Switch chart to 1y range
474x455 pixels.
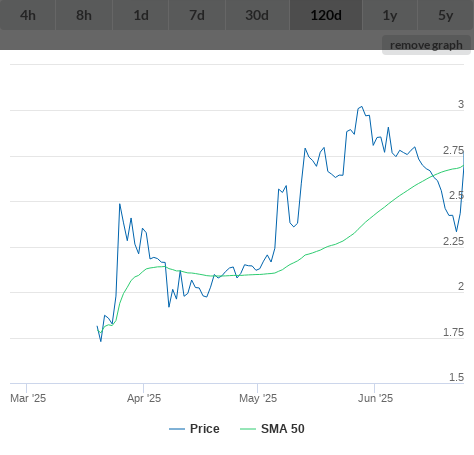[x=390, y=15]
